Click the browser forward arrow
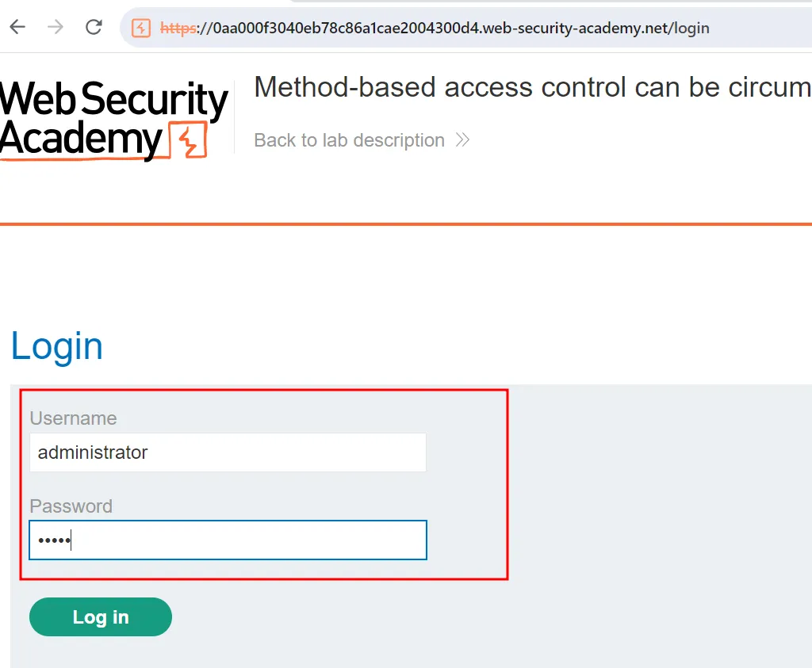This screenshot has width=812, height=668. [56, 28]
